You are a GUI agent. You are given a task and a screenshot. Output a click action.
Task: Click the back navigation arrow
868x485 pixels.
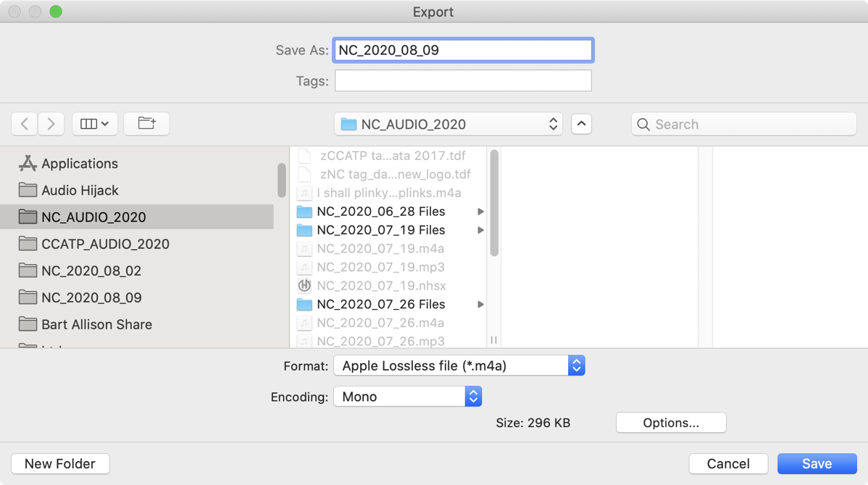tap(25, 124)
